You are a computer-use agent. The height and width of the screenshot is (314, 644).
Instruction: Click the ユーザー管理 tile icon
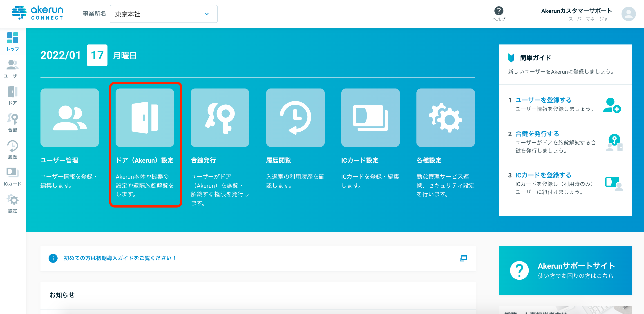69,118
